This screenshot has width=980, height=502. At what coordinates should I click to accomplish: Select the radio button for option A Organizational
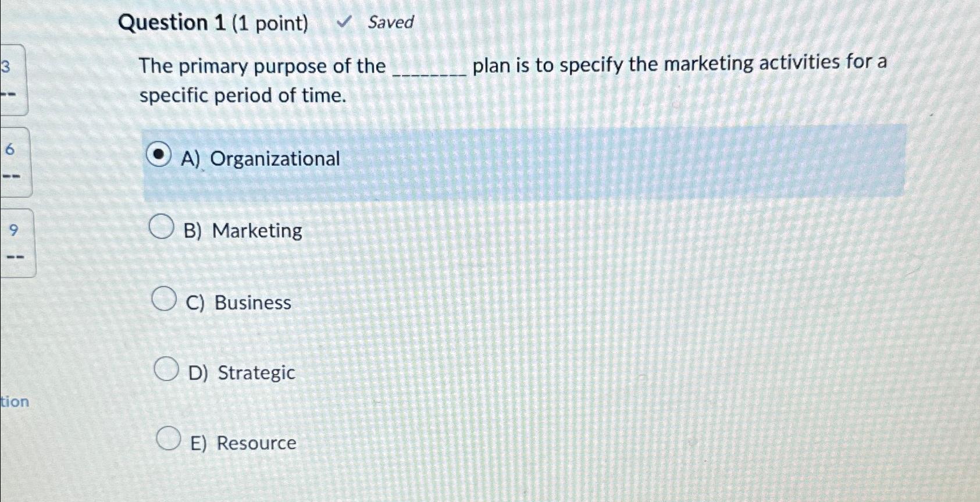coord(159,154)
